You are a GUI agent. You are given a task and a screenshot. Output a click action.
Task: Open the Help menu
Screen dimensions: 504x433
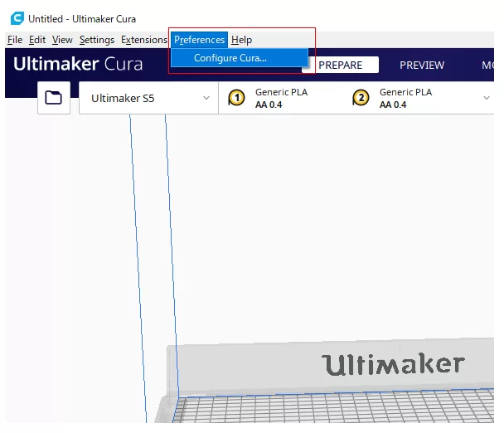(241, 40)
